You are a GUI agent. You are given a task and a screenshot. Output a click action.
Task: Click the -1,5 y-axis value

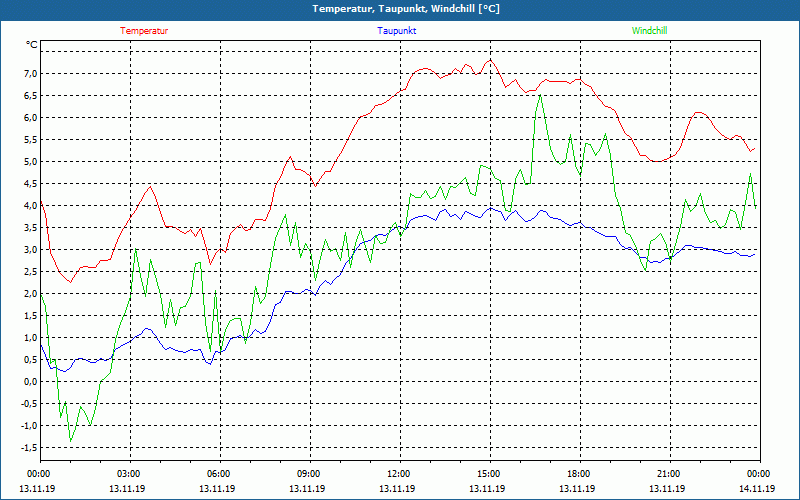click(x=30, y=447)
